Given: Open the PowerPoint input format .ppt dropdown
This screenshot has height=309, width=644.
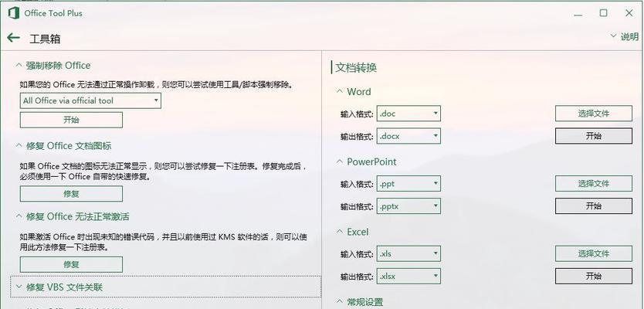Looking at the screenshot, I should pos(408,184).
